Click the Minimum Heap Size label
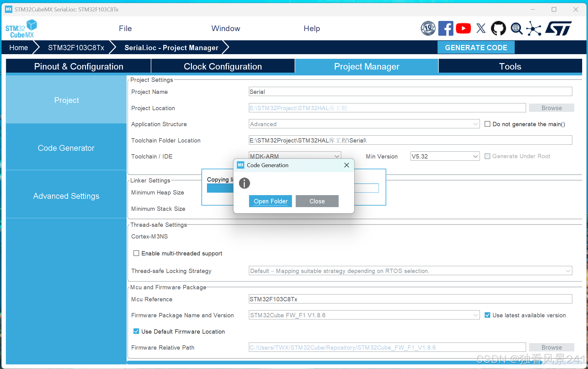Viewport: 588px width, 369px height. point(157,192)
